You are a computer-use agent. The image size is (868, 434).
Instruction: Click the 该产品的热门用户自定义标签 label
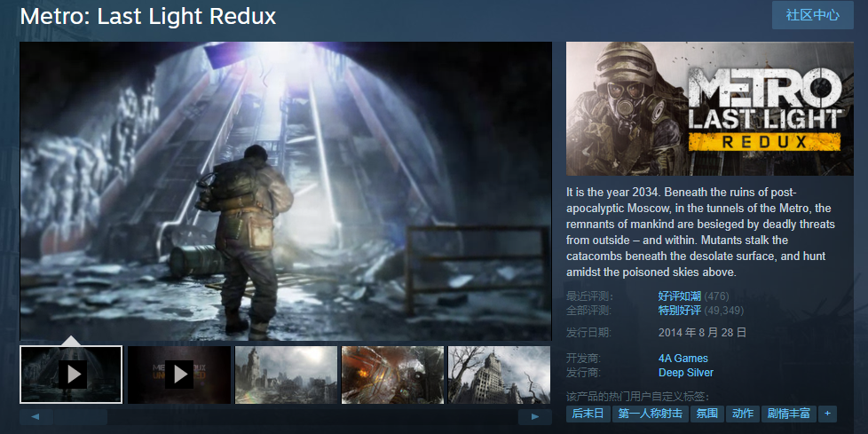click(x=638, y=397)
